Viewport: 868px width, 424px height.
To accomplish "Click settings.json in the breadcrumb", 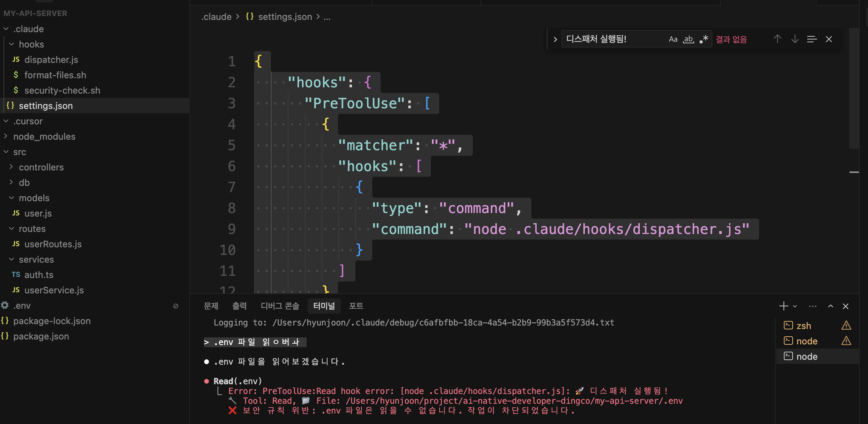I will pos(285,17).
